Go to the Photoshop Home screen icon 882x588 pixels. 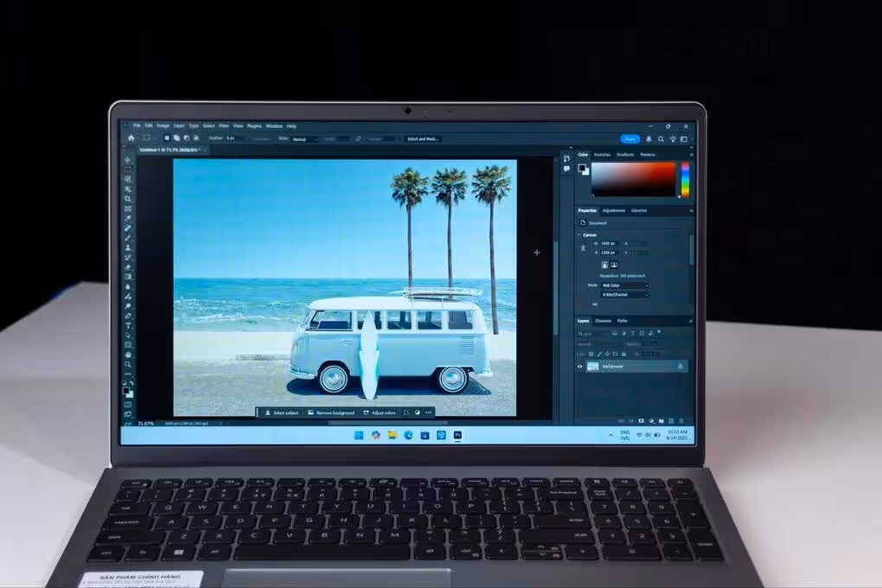coord(131,138)
